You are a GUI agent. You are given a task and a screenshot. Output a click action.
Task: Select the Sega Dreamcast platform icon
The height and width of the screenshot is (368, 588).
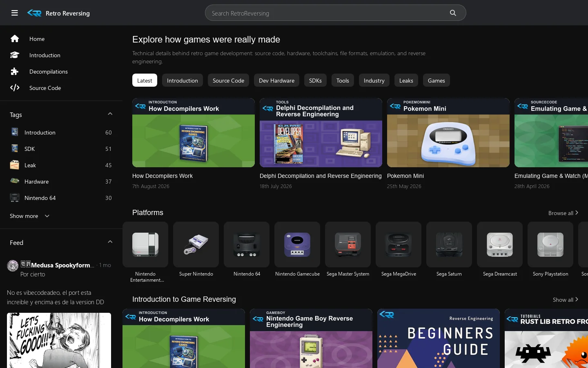tap(500, 245)
